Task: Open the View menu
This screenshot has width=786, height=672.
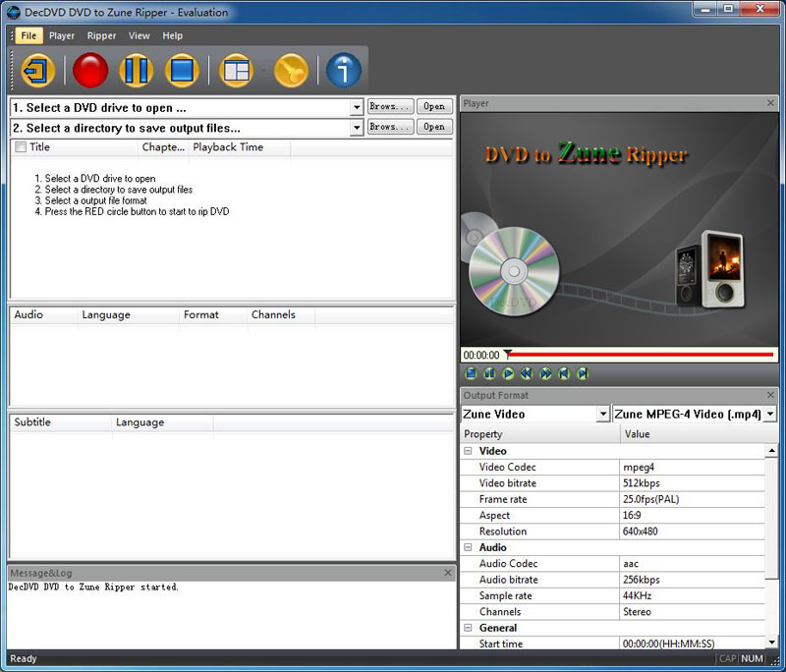Action: pyautogui.click(x=139, y=35)
